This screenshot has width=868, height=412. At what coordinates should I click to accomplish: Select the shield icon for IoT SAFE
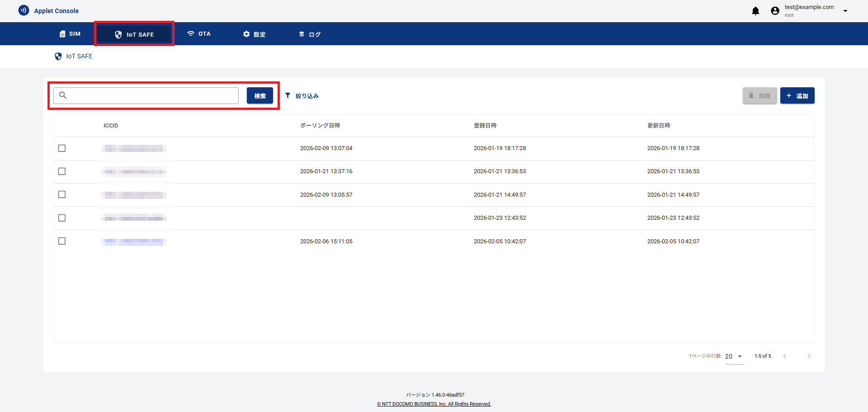[118, 34]
